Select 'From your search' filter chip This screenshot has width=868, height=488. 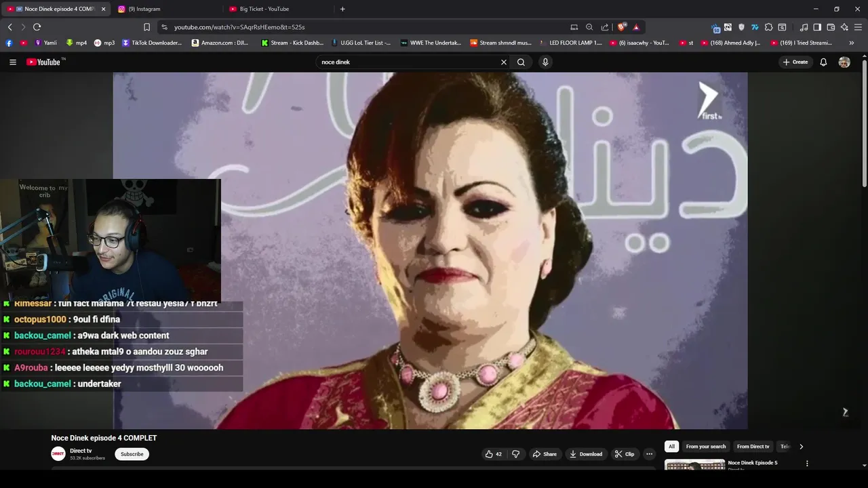coord(706,447)
